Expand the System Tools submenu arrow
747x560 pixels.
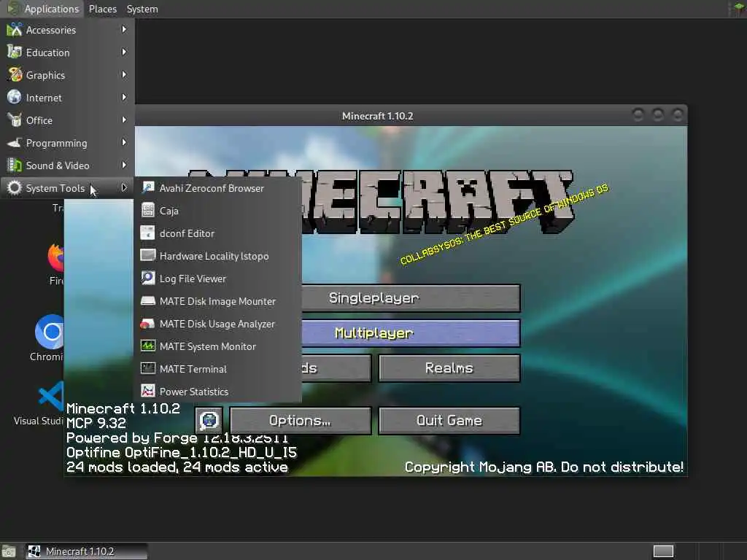point(124,187)
